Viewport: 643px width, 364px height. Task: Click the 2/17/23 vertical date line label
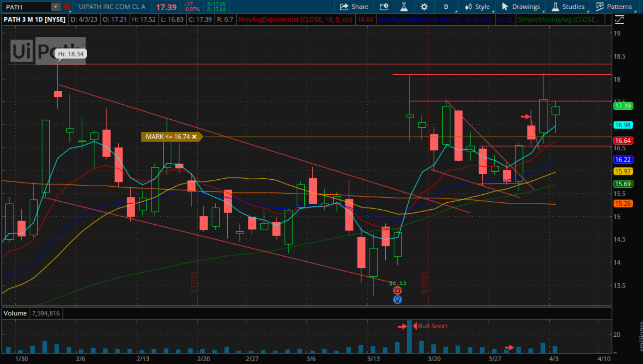tap(194, 283)
